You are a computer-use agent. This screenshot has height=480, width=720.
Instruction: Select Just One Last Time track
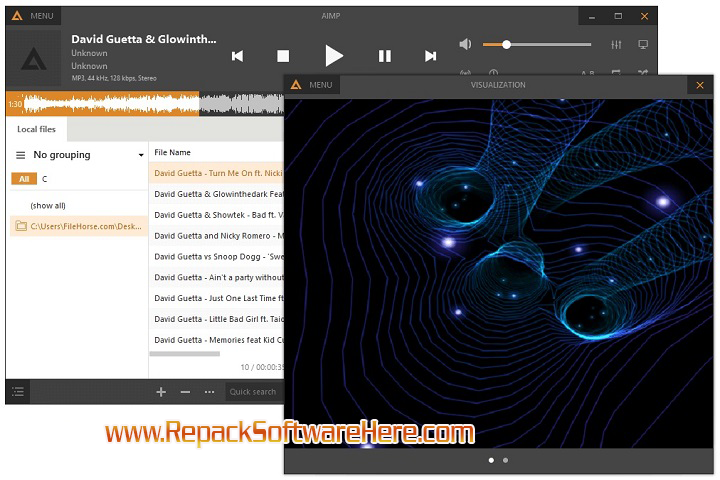[x=217, y=298]
